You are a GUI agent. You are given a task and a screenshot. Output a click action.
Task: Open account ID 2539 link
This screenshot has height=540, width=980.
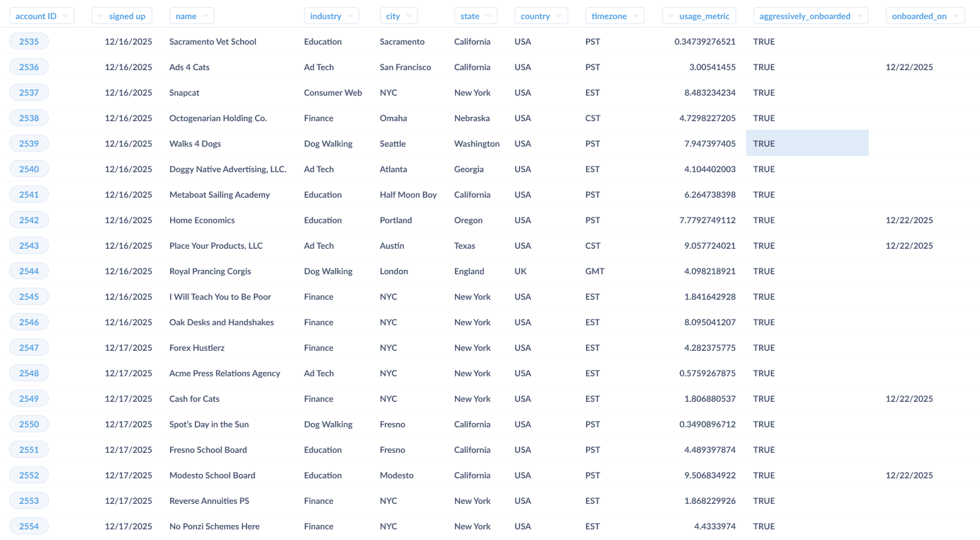(x=29, y=144)
